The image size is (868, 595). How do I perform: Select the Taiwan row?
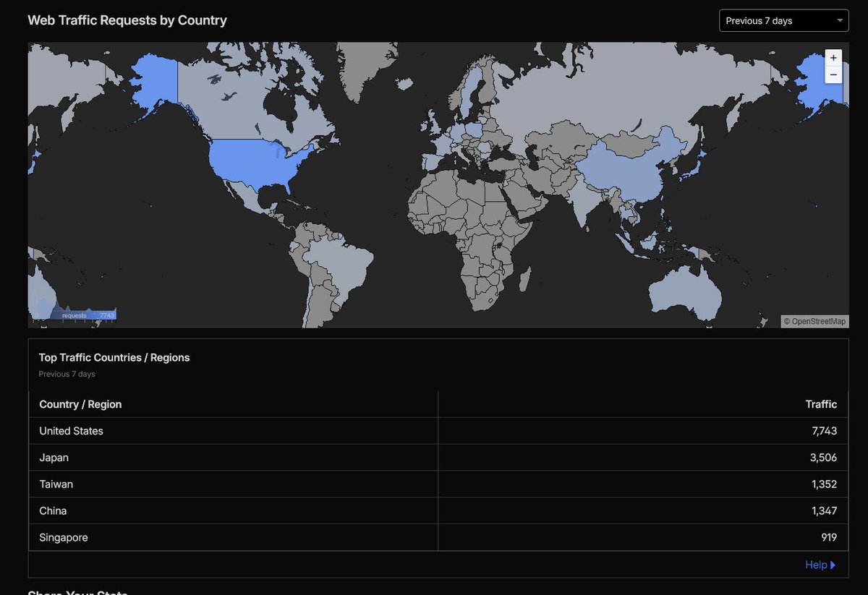tap(438, 484)
